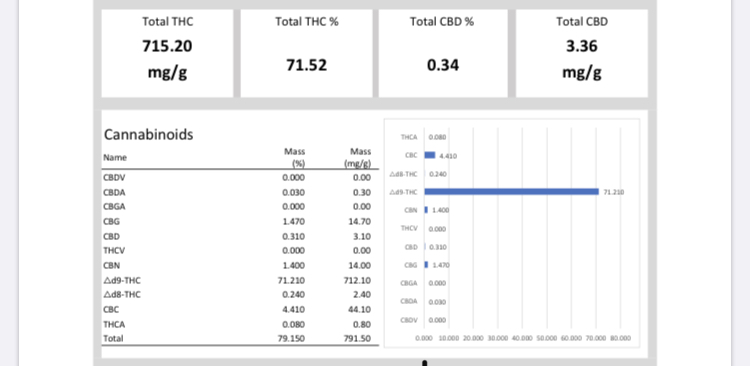This screenshot has width=750, height=366.
Task: Click the 80.000 x-axis tick label
Action: point(620,338)
